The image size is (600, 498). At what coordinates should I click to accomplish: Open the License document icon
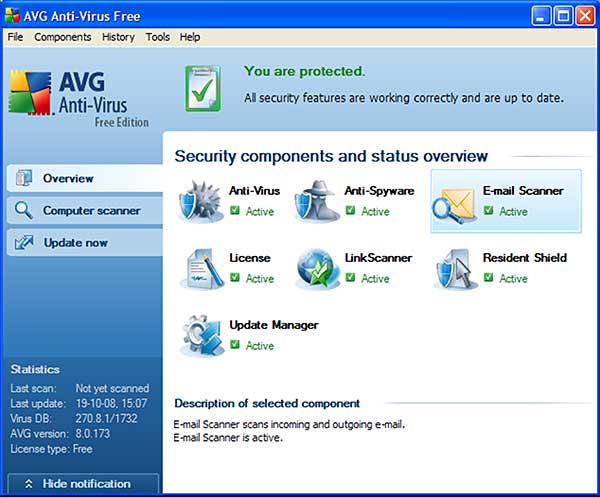click(x=200, y=268)
